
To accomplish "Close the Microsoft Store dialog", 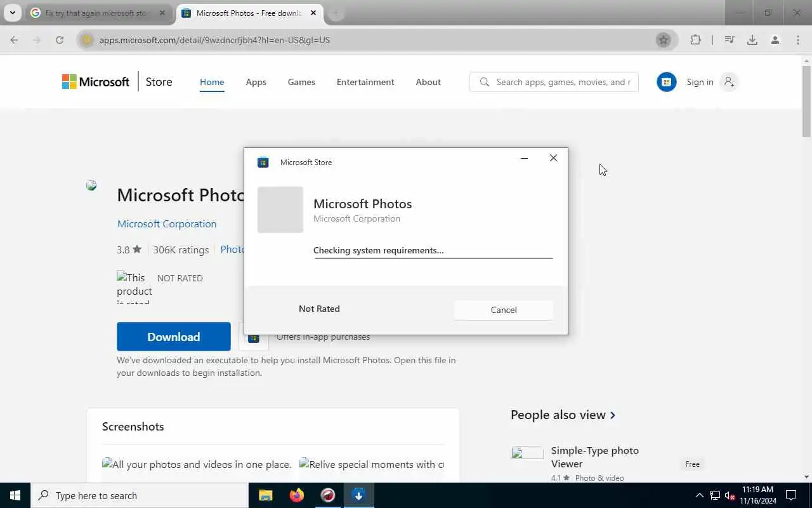I will click(x=553, y=158).
